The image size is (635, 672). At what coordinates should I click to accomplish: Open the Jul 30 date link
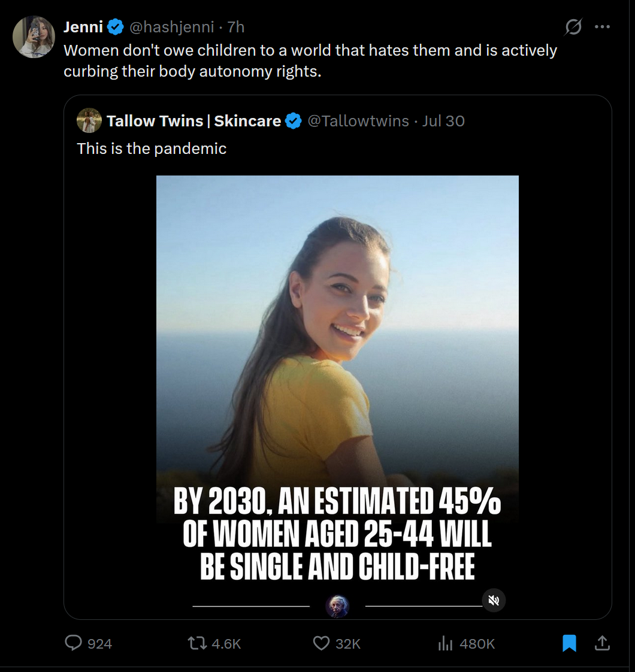pyautogui.click(x=443, y=121)
